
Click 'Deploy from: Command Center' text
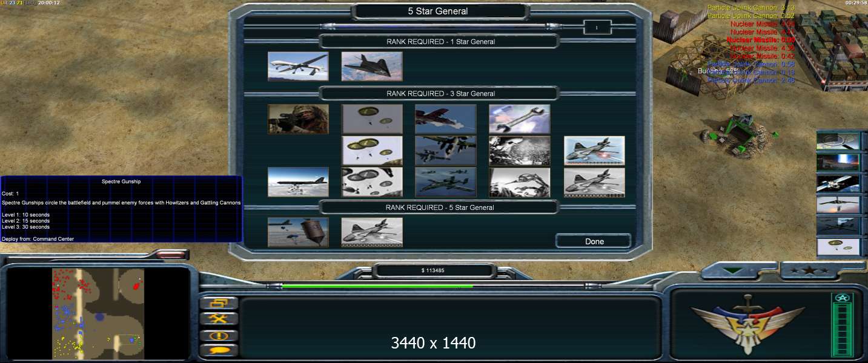pos(38,239)
